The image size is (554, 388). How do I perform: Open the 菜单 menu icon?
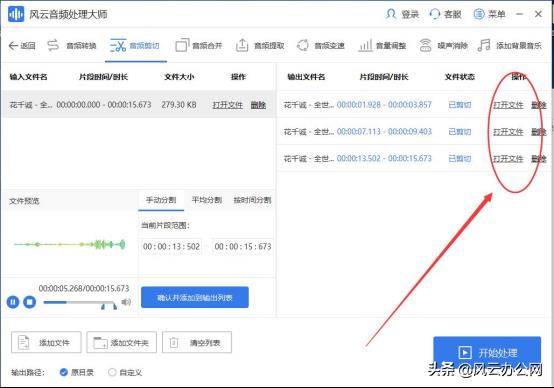click(479, 14)
